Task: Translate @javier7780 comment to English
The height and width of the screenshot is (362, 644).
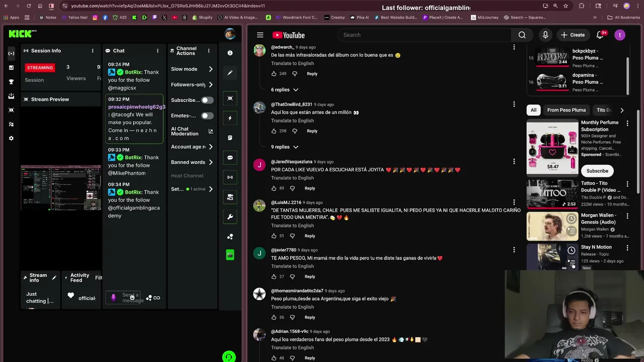Action: [292, 266]
